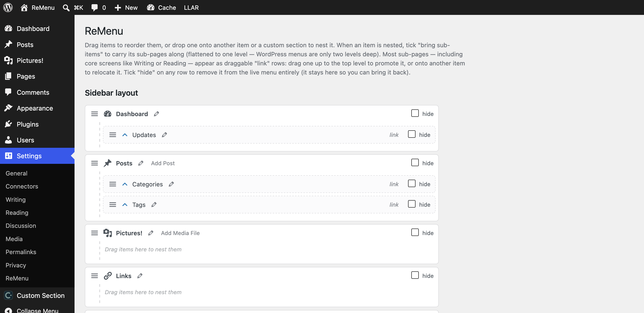Open Appearance in the sidebar
Screen dimensions: 644x313
37,108
